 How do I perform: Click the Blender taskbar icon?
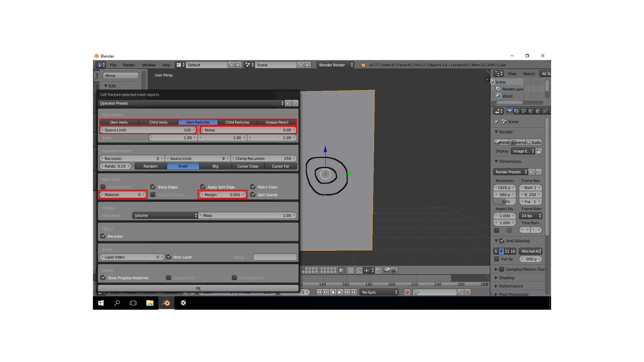click(x=166, y=303)
